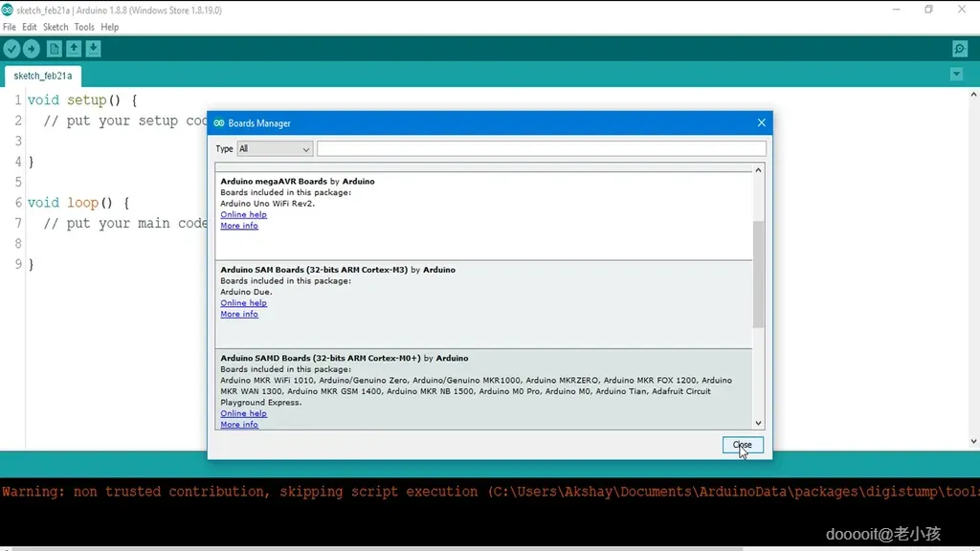Open the File menu
Viewport: 980px width, 551px height.
(x=10, y=27)
